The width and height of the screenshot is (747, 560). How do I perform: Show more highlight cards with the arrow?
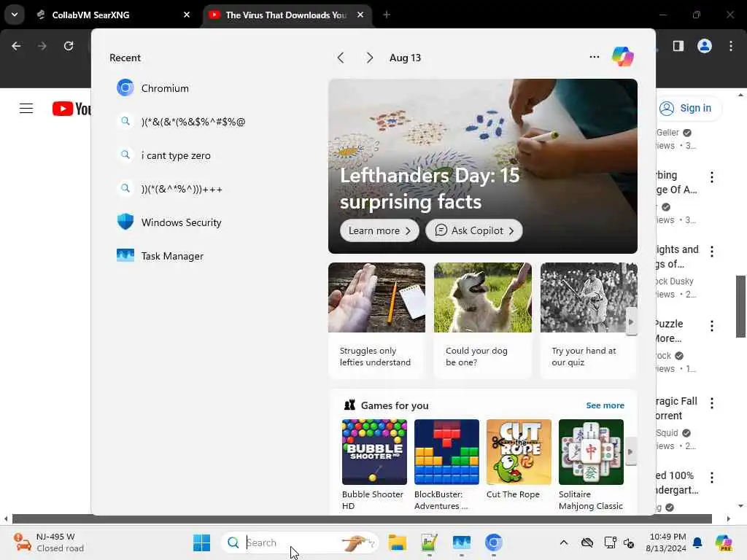coord(631,322)
